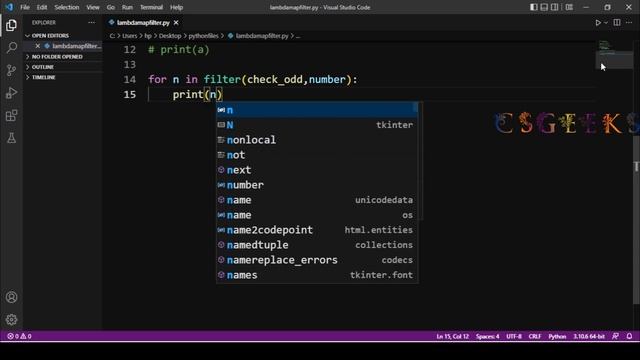Screen dimensions: 640x360
Task: Choose the 'name' os suggestion
Action: pos(317,215)
